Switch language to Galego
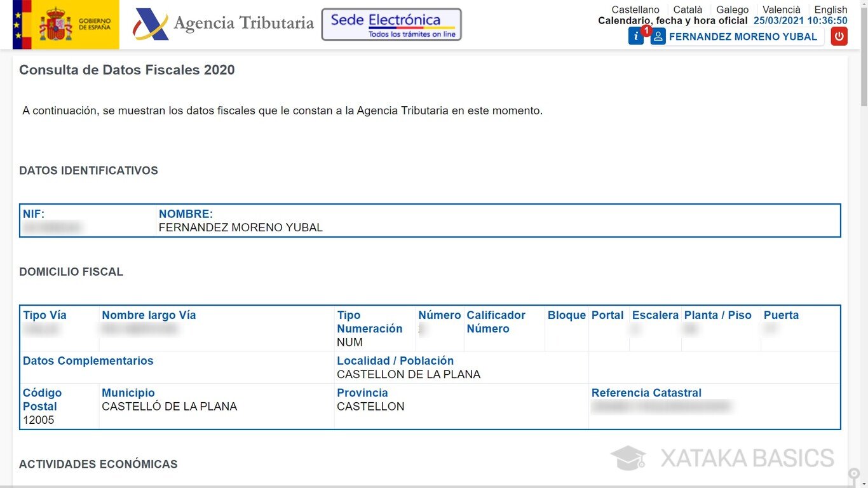 [x=733, y=10]
